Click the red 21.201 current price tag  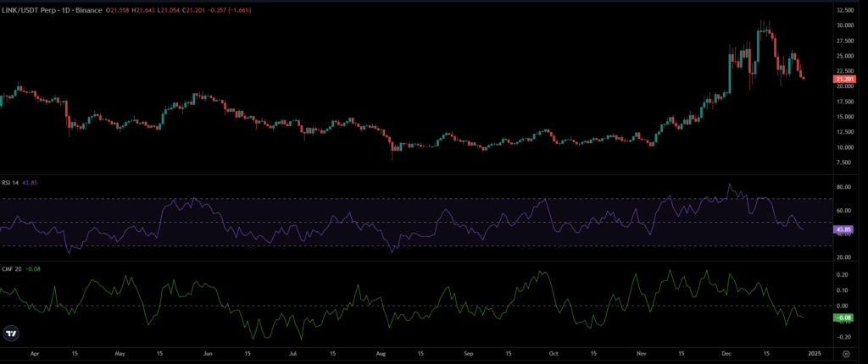click(x=844, y=79)
